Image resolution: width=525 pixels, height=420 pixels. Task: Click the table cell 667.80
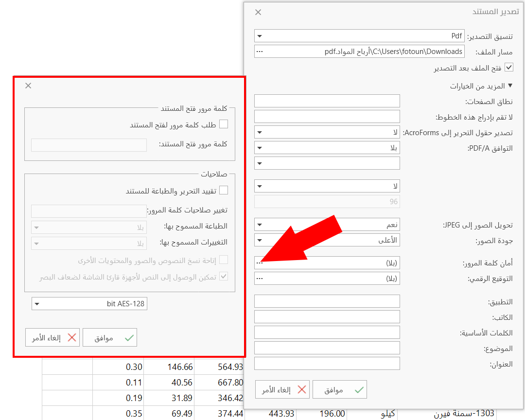(220, 382)
